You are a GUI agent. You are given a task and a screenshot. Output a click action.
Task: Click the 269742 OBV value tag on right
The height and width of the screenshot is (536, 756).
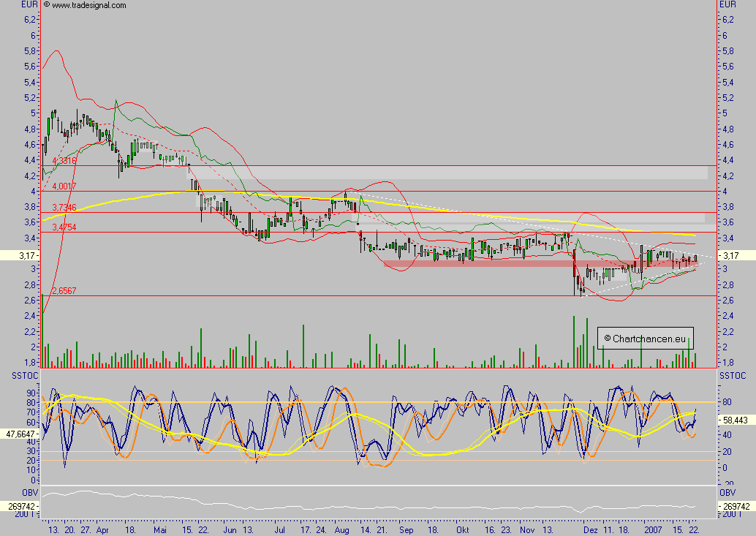(736, 507)
